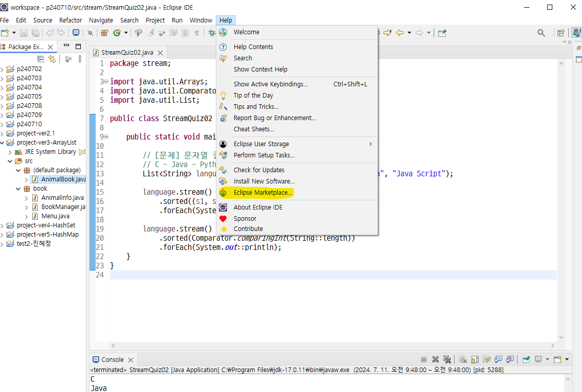Toggle folding marker at line 9

[106, 136]
